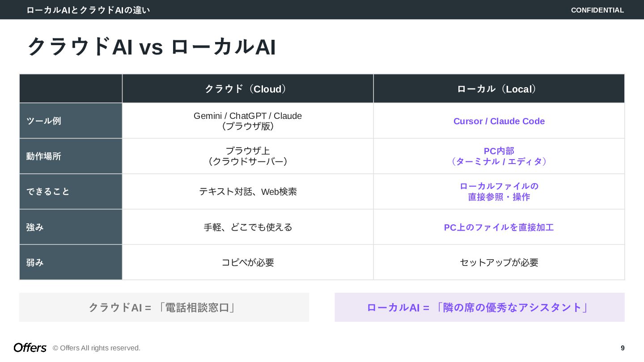644x362 pixels.
Task: Select the ローカル（Local） column header
Action: coord(499,88)
